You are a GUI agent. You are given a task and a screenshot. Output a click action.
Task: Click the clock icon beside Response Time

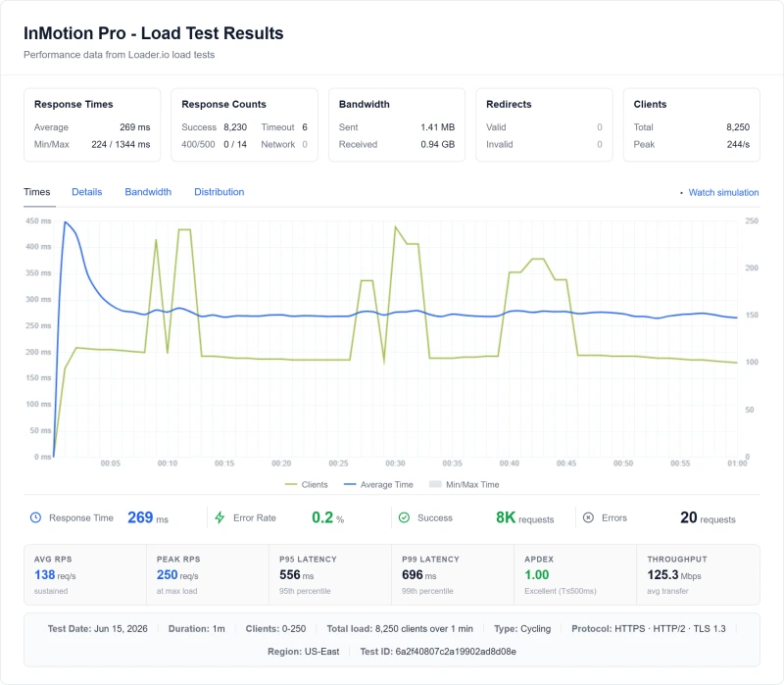(35, 517)
